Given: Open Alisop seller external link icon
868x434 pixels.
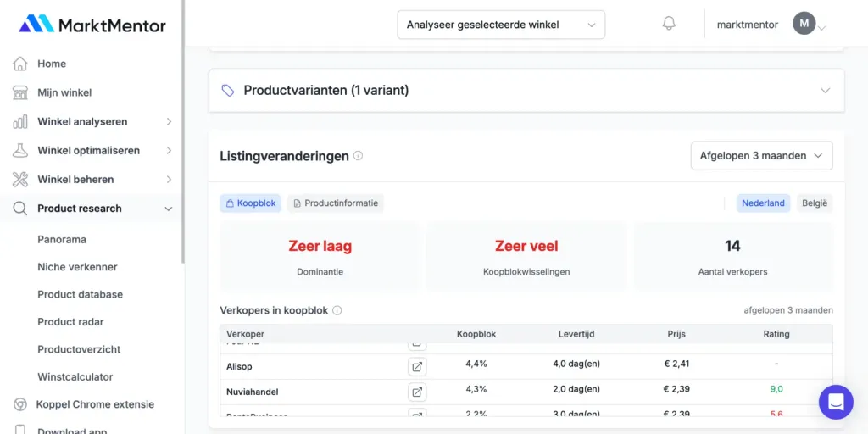Looking at the screenshot, I should point(417,366).
